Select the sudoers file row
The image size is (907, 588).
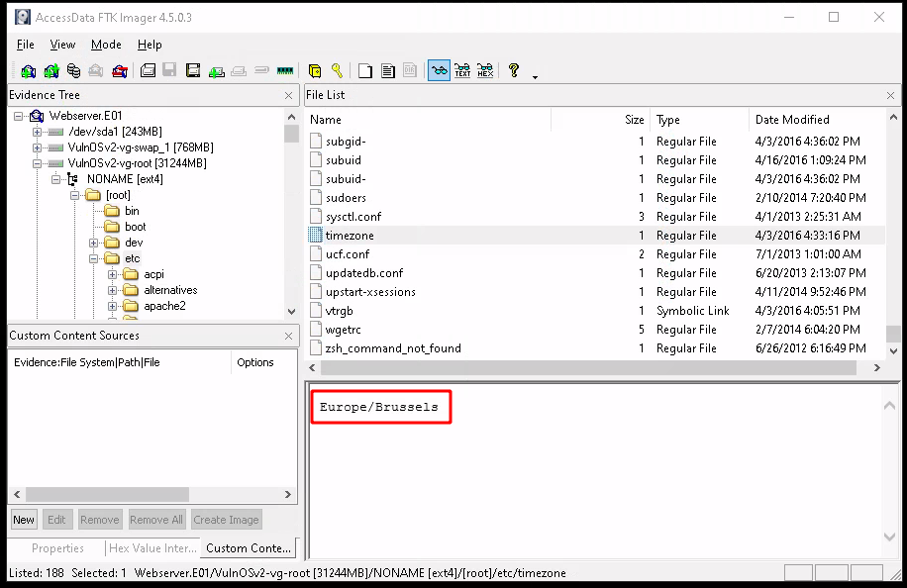point(595,198)
